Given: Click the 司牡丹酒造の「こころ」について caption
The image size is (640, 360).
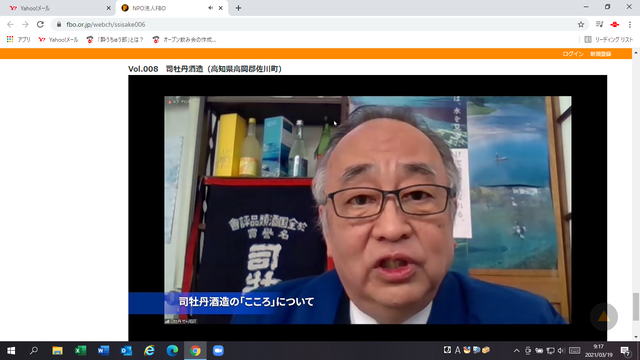Looking at the screenshot, I should [x=247, y=302].
